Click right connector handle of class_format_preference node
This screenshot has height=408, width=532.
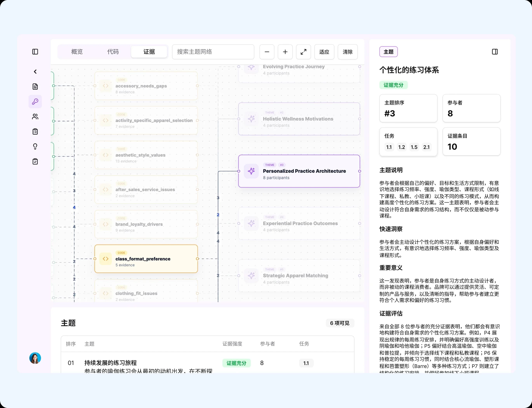coord(197,259)
